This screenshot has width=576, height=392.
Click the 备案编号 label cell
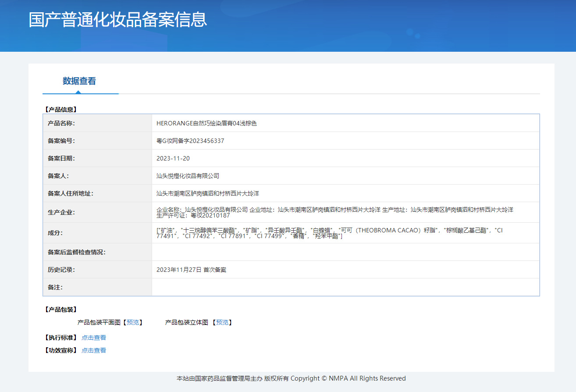point(97,141)
